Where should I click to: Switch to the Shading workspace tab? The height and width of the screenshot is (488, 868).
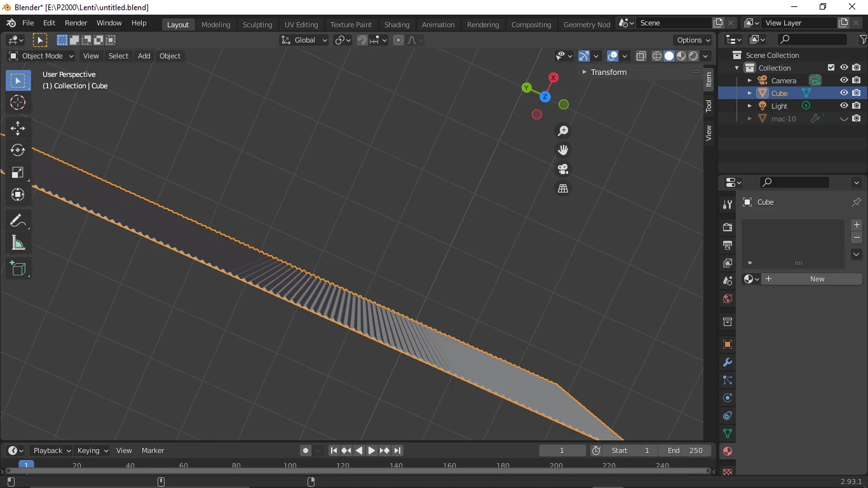397,25
